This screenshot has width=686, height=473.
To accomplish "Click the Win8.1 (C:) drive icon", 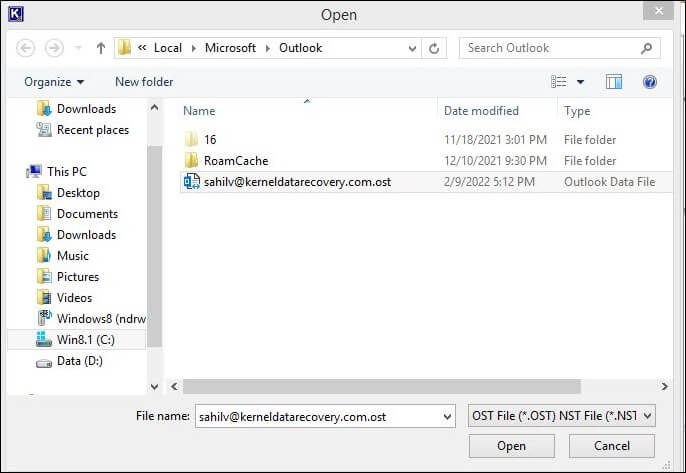I will (44, 339).
